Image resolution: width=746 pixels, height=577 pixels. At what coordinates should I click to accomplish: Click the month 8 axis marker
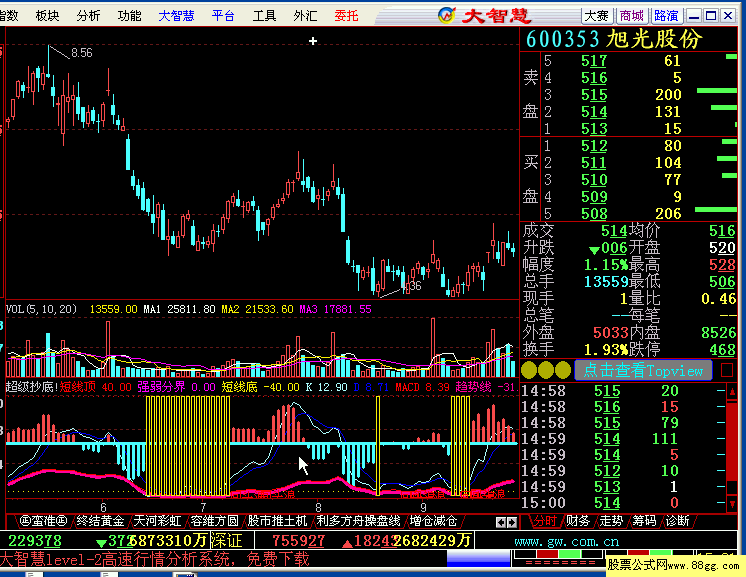318,507
